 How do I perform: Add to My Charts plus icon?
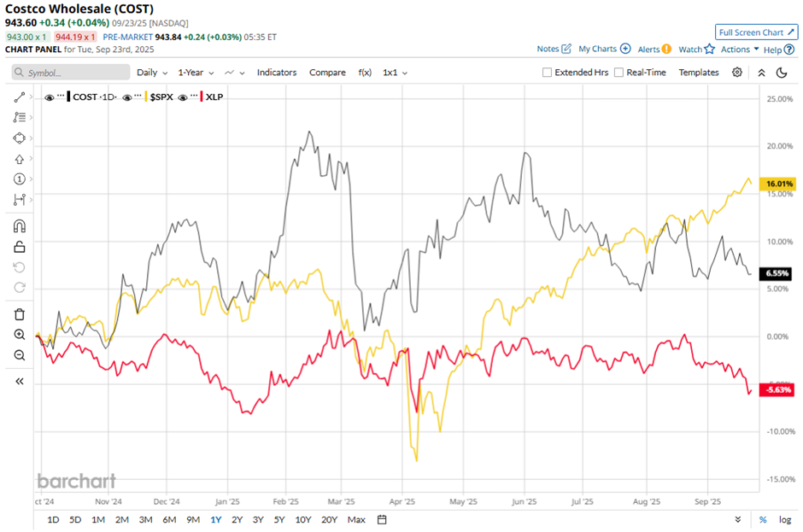625,49
